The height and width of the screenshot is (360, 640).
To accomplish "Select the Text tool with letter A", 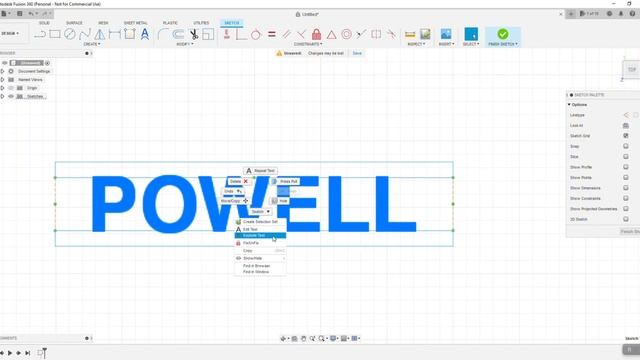I will click(x=145, y=34).
